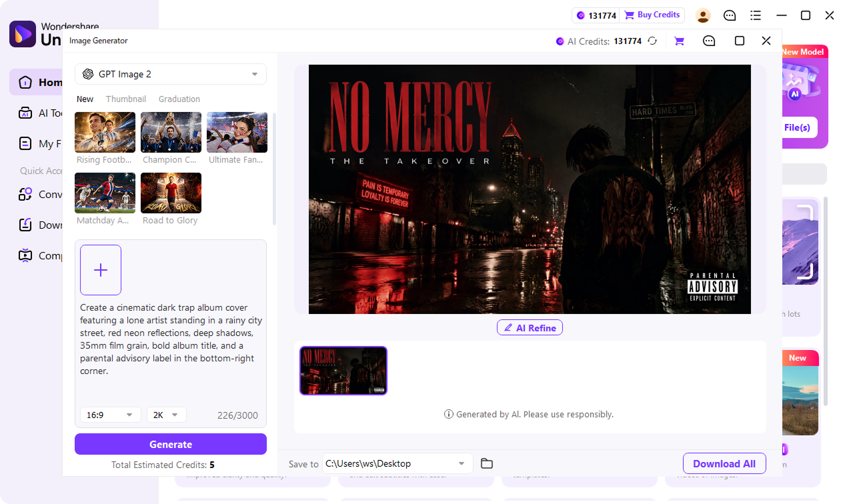845x504 pixels.
Task: Select the generated NO MERCY result thumbnail
Action: [x=343, y=371]
